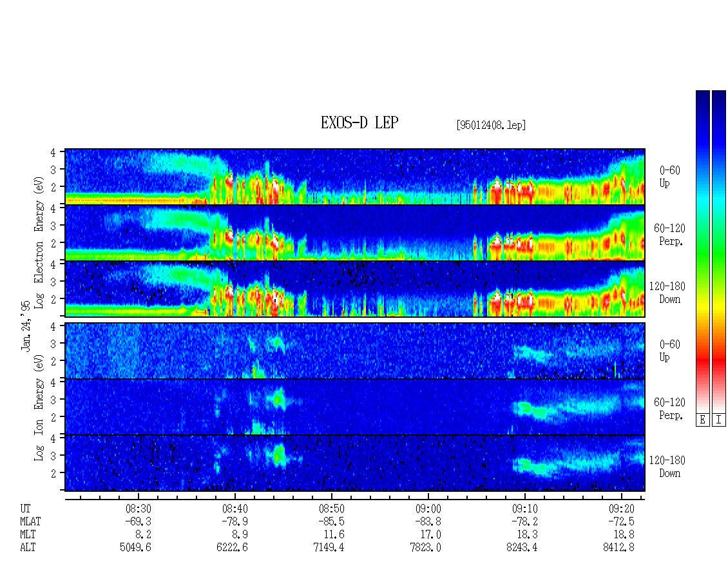Screen dimensions: 728x564
Task: Open the ion 60-120 Perp. spectrogram panel
Action: point(355,407)
